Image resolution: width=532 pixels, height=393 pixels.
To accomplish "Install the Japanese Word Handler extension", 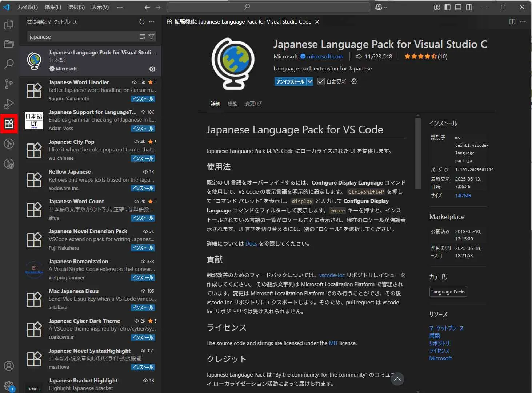I will [143, 99].
